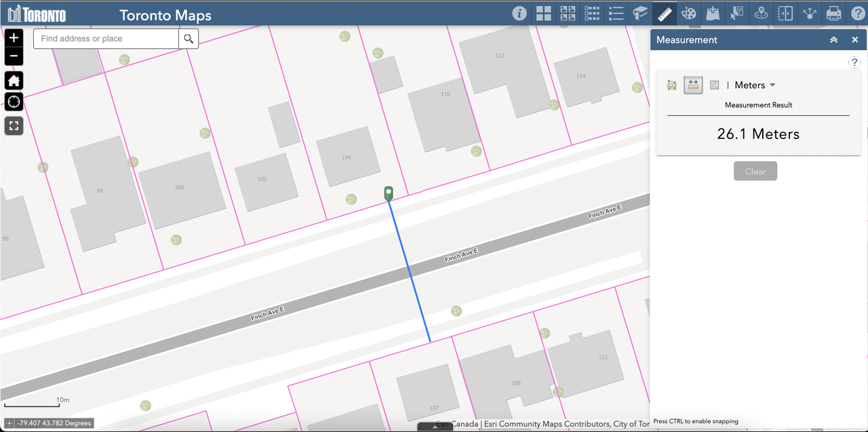868x432 pixels.
Task: Click the Find address or place field
Action: point(106,39)
